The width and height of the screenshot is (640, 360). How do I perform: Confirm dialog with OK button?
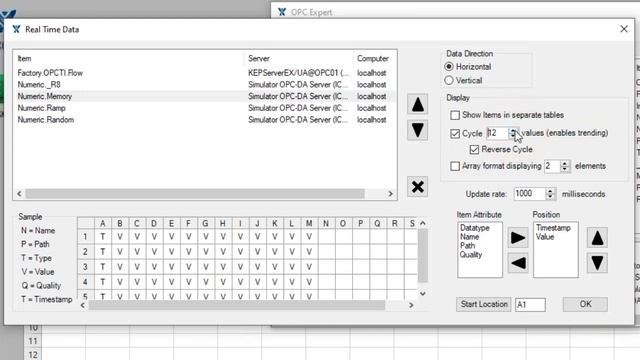[x=585, y=304]
